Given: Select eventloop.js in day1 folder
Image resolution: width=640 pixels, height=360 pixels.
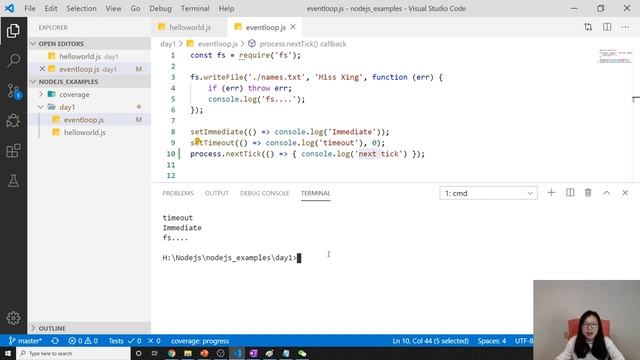Looking at the screenshot, I should (89, 120).
